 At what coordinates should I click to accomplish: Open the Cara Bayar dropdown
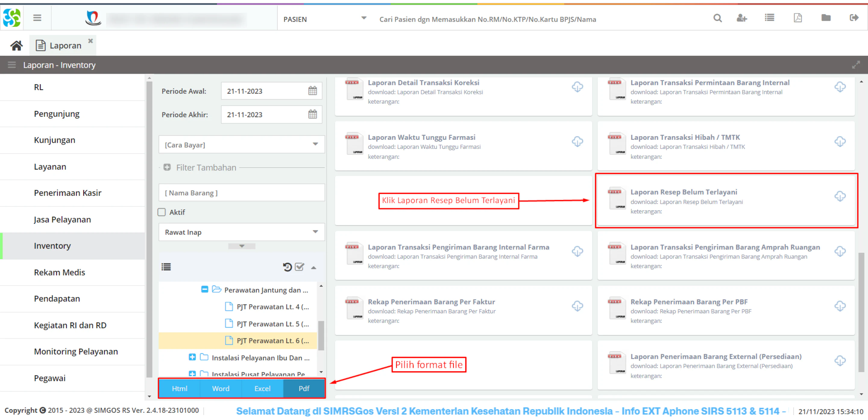(242, 145)
